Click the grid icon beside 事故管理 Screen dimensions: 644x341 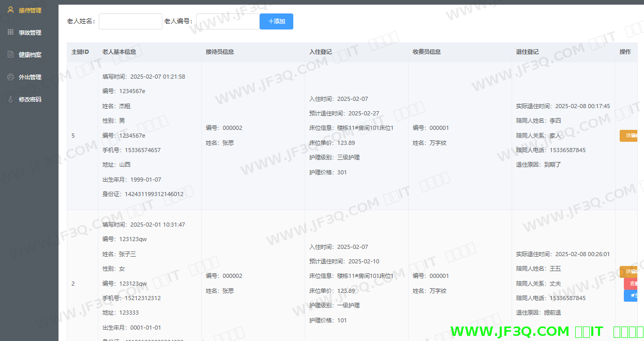[10, 32]
